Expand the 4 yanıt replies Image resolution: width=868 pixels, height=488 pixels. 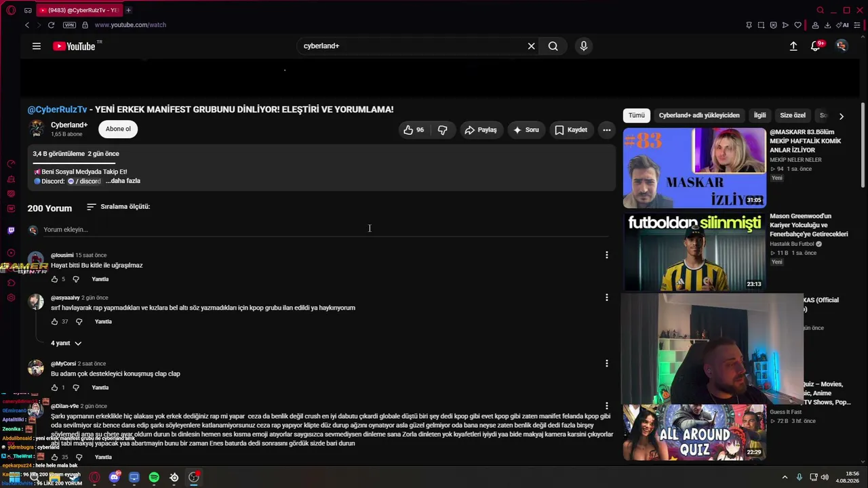66,344
